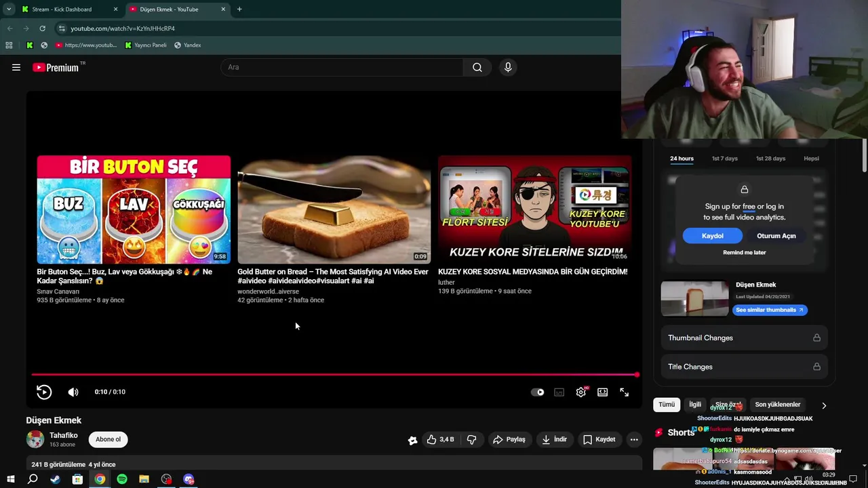Open Yayıncı Paneli bookmark

click(146, 45)
